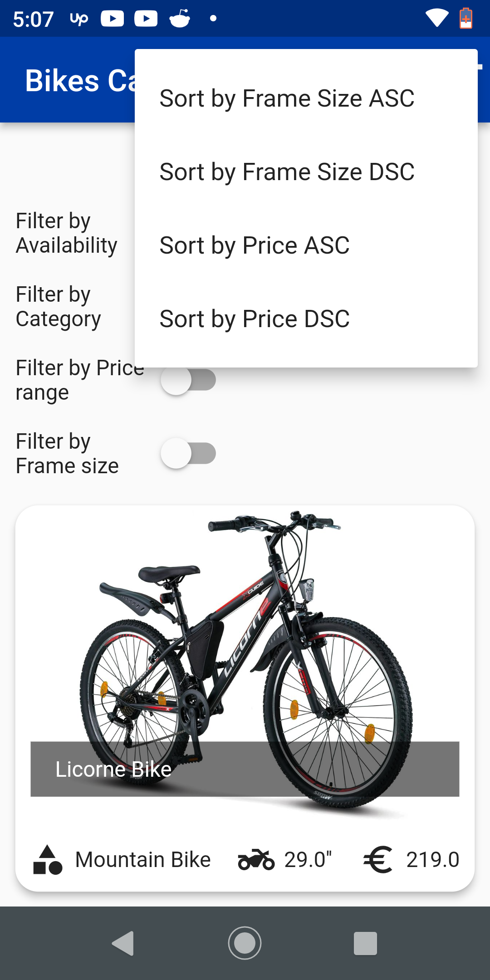Enable the Filter by Frame size switch
This screenshot has width=490, height=980.
tap(188, 453)
